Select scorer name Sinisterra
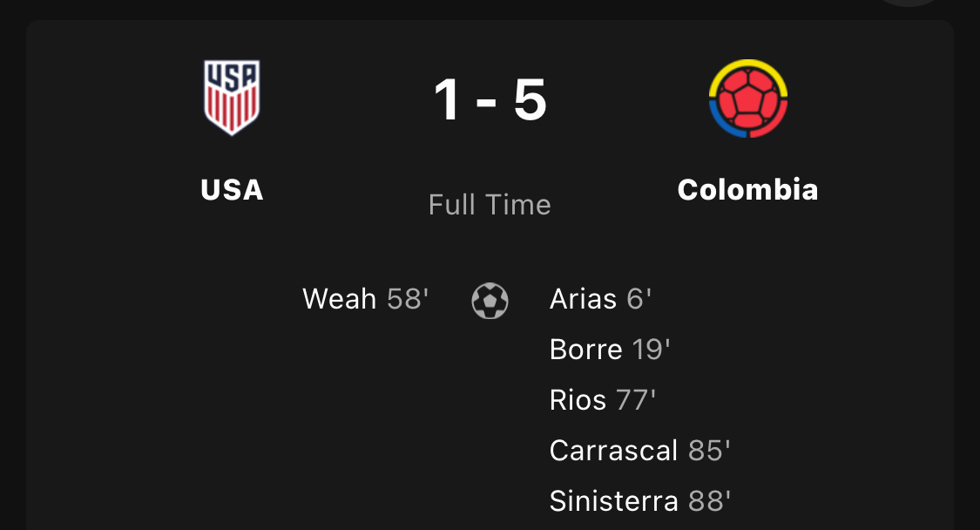Screen dimensions: 980x530 613,501
